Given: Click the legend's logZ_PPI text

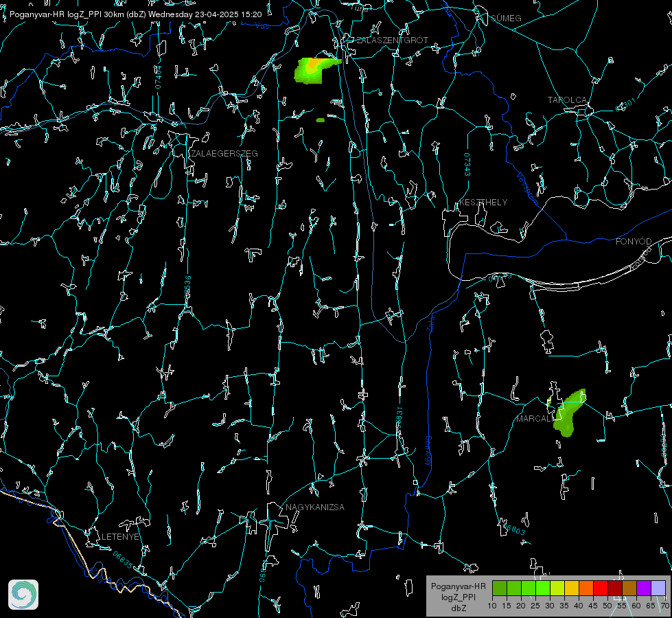Looking at the screenshot, I should tap(458, 597).
